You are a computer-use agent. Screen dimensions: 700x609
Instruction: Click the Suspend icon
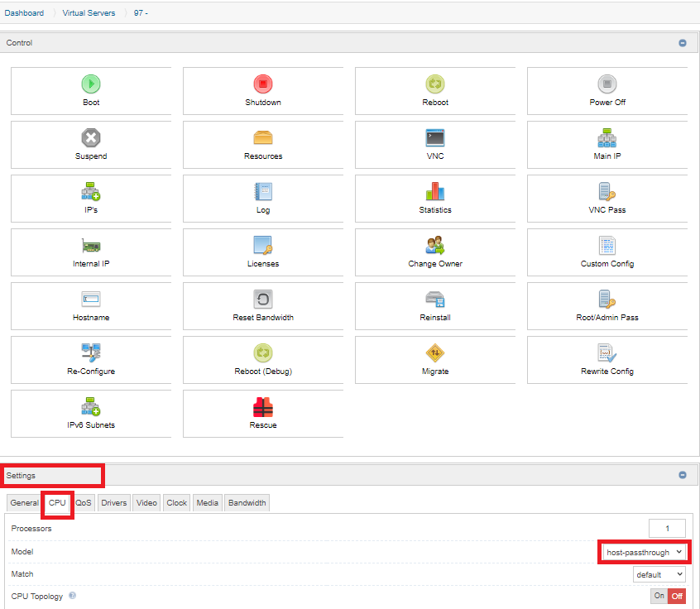[91, 137]
